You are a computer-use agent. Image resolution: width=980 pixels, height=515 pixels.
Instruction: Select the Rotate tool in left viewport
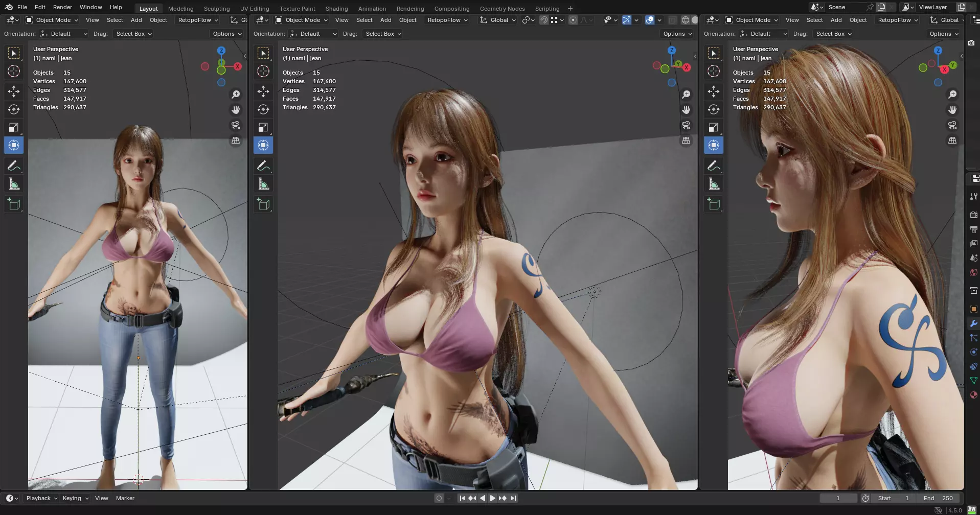14,110
